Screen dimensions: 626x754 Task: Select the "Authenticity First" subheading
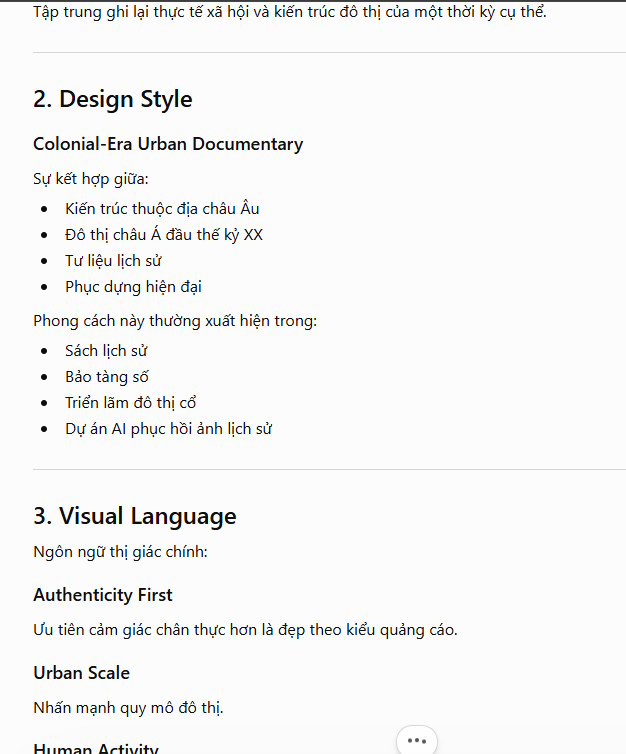(x=102, y=595)
